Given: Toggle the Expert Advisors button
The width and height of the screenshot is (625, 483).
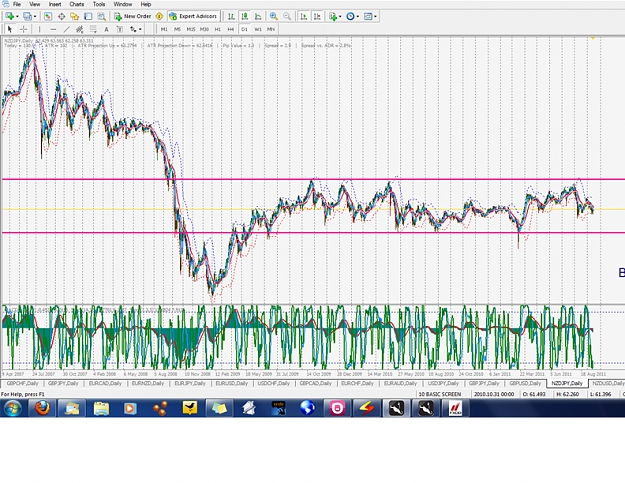Looking at the screenshot, I should click(x=193, y=16).
